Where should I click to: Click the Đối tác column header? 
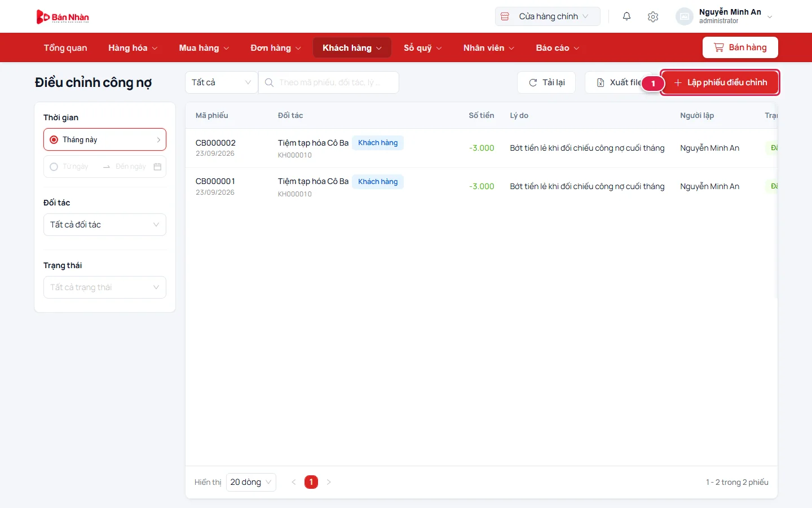[x=290, y=115]
